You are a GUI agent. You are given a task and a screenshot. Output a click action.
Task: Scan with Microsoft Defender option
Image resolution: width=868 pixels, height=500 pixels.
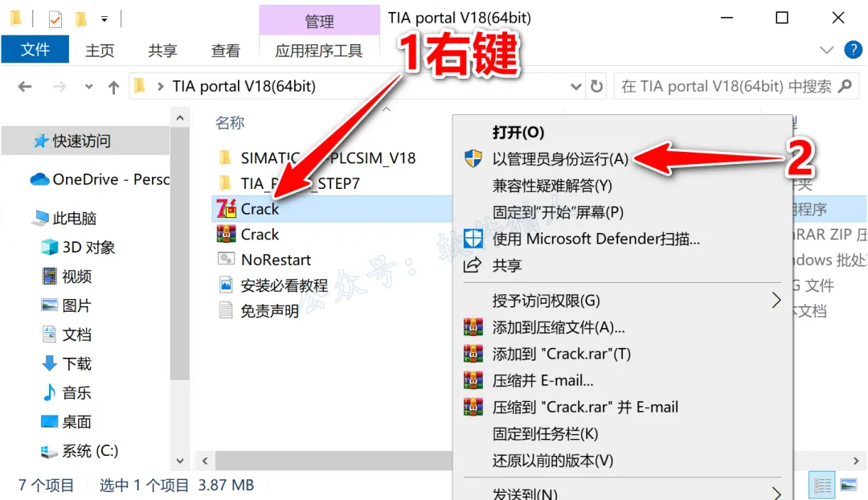click(596, 240)
